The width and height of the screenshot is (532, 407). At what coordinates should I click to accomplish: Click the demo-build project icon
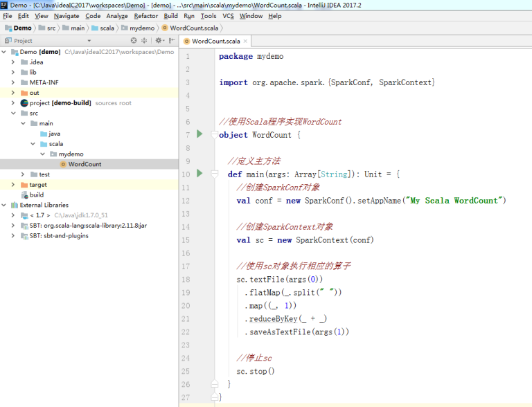click(24, 102)
